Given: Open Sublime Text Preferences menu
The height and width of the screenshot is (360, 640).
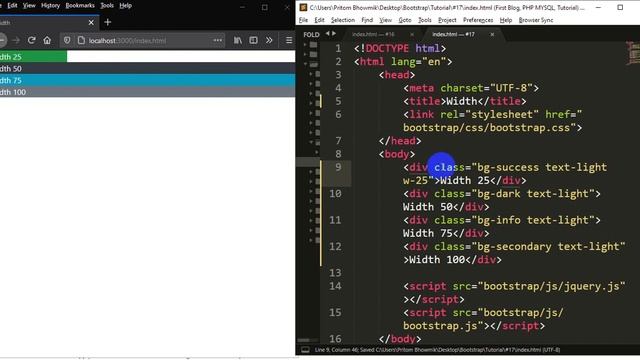Looking at the screenshot, I should pyautogui.click(x=478, y=20).
